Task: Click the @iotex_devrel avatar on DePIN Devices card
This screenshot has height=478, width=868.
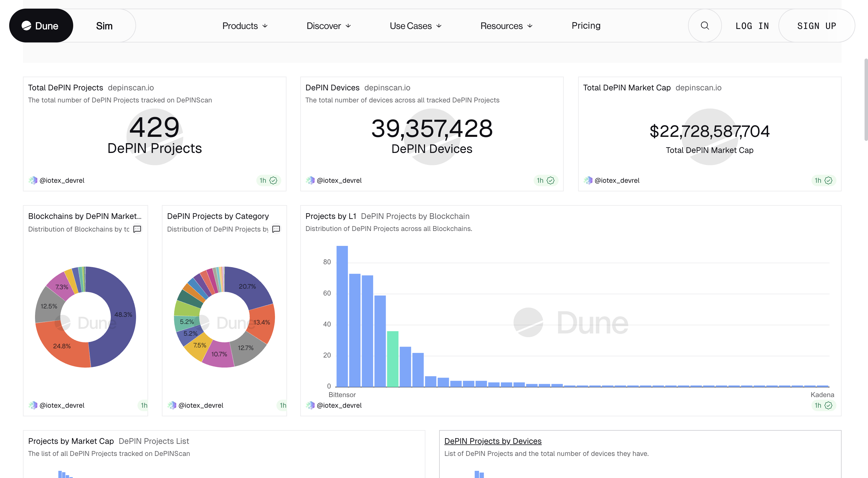Action: [310, 180]
